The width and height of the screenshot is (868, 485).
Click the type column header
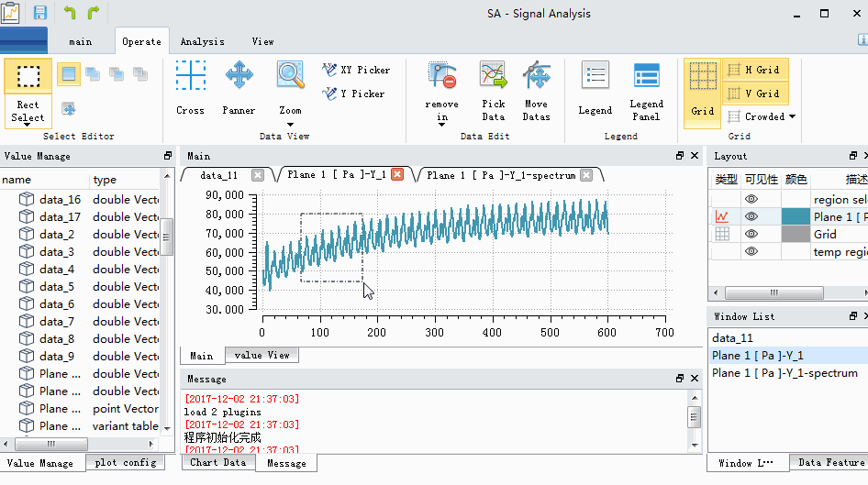pos(125,180)
